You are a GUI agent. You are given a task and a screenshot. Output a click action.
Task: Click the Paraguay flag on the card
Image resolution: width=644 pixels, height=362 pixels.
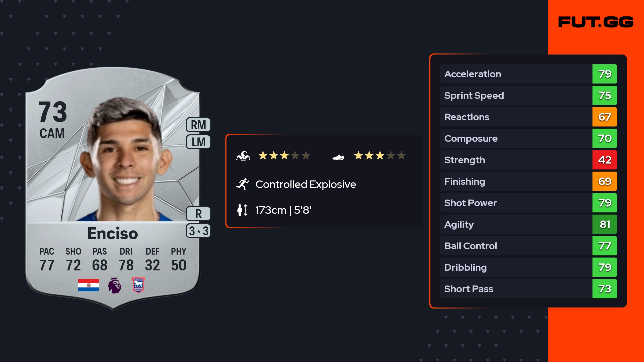[x=89, y=285]
